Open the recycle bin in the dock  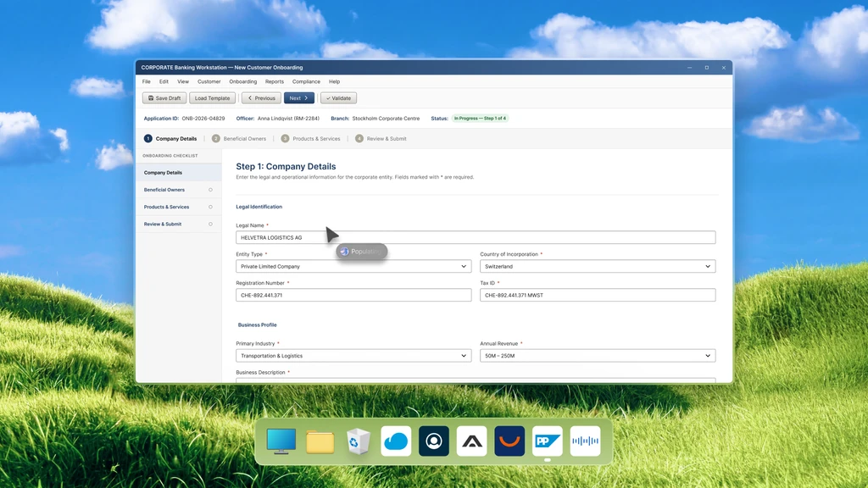(x=359, y=441)
